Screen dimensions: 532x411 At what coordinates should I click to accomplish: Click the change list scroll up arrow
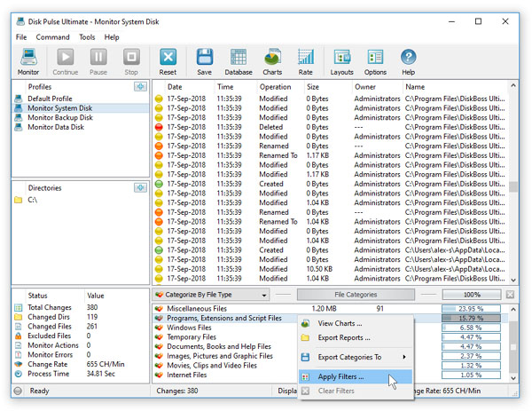click(513, 85)
